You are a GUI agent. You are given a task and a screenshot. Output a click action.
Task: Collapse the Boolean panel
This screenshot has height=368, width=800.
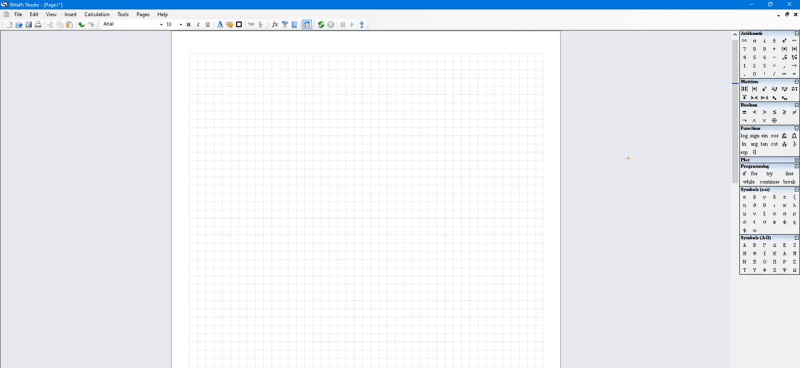(x=796, y=105)
